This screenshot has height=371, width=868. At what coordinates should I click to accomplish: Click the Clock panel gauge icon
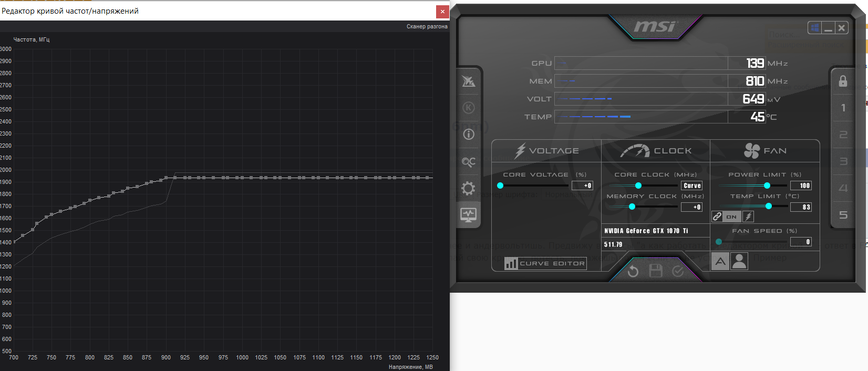coord(635,151)
